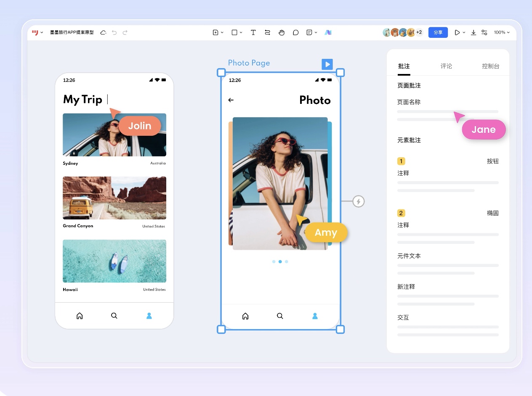532x396 pixels.
Task: Select the comment bubble tool
Action: 296,32
